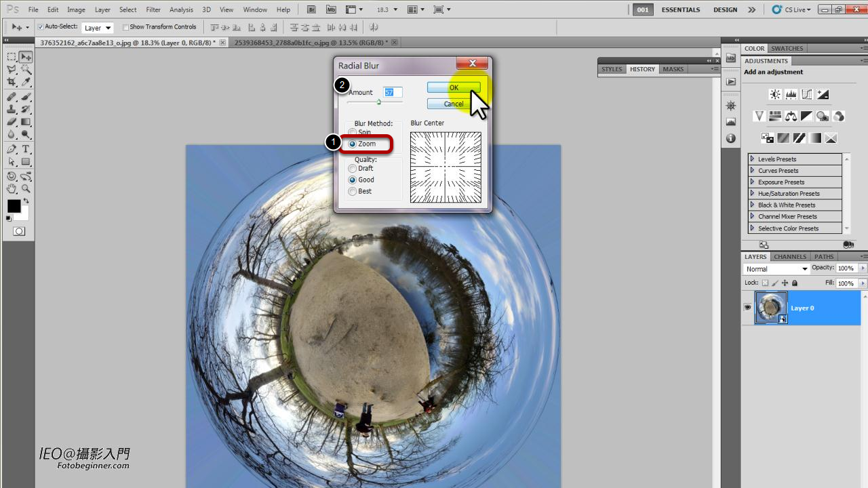Select the Design workspace
The width and height of the screenshot is (868, 488).
click(x=725, y=10)
